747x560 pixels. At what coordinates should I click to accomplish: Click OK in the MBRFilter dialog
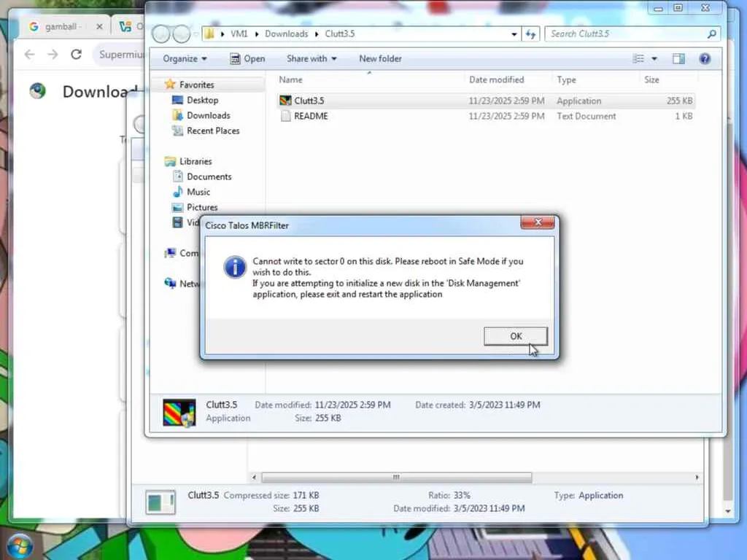516,336
